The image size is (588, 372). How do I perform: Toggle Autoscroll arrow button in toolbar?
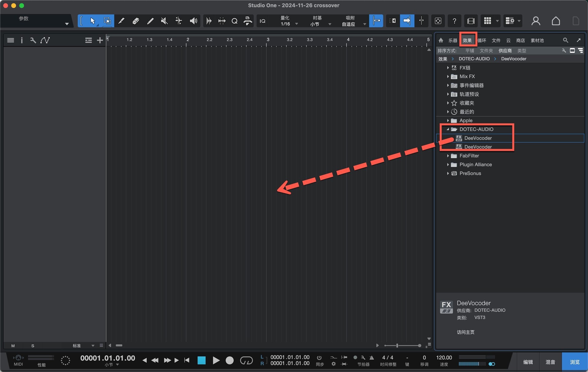[407, 21]
